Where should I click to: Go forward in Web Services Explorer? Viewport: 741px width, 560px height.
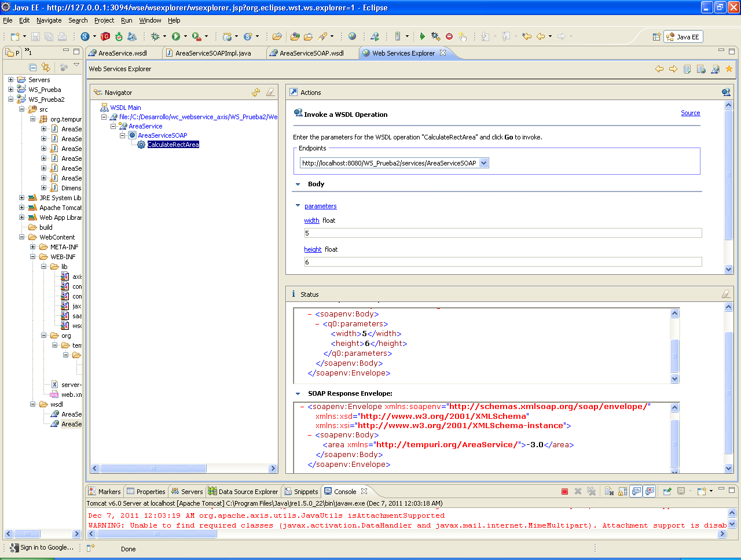(x=673, y=69)
